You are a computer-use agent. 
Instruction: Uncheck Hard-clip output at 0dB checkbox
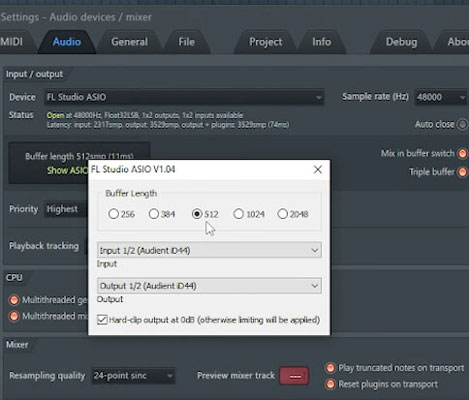click(102, 320)
